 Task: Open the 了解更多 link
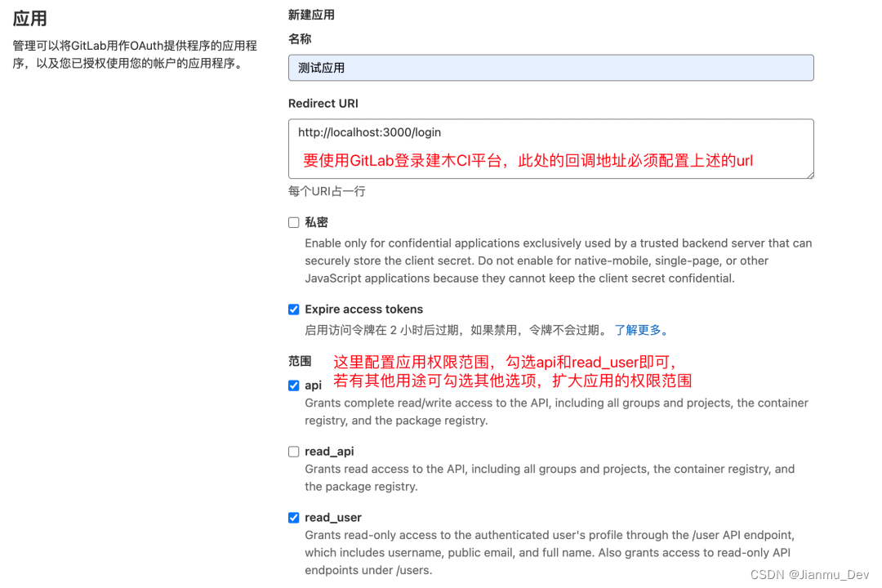click(639, 330)
